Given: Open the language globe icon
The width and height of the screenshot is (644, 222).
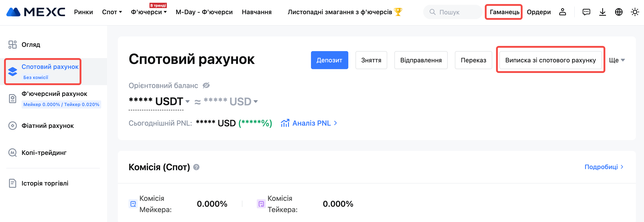Looking at the screenshot, I should coord(619,12).
